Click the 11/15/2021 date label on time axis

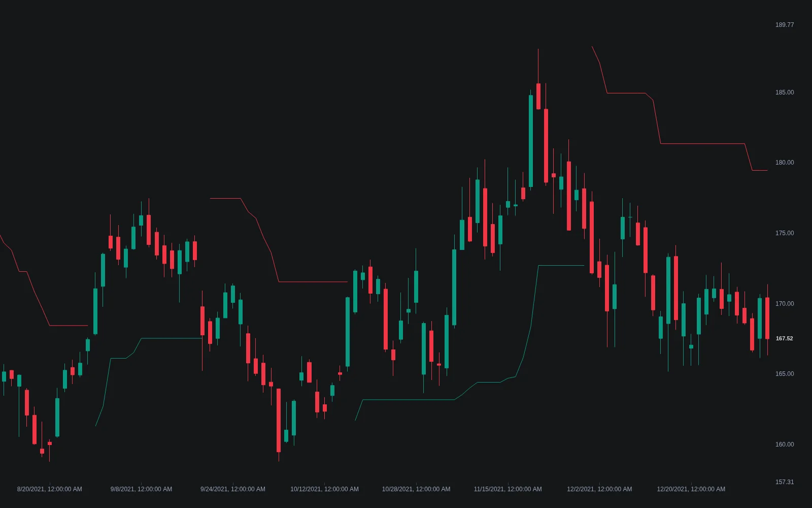tap(507, 489)
